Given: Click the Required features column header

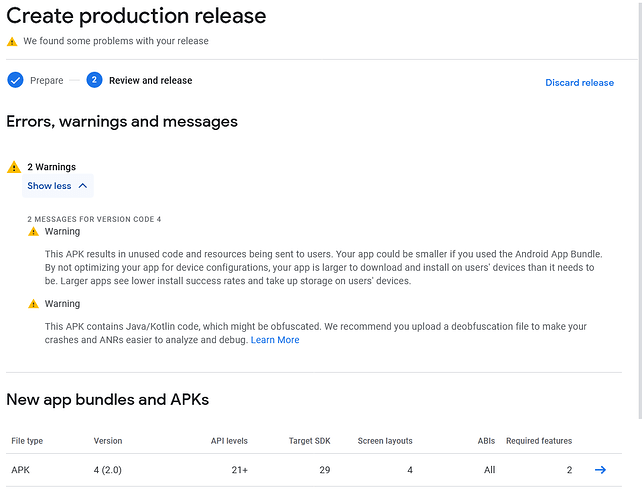Looking at the screenshot, I should click(539, 441).
